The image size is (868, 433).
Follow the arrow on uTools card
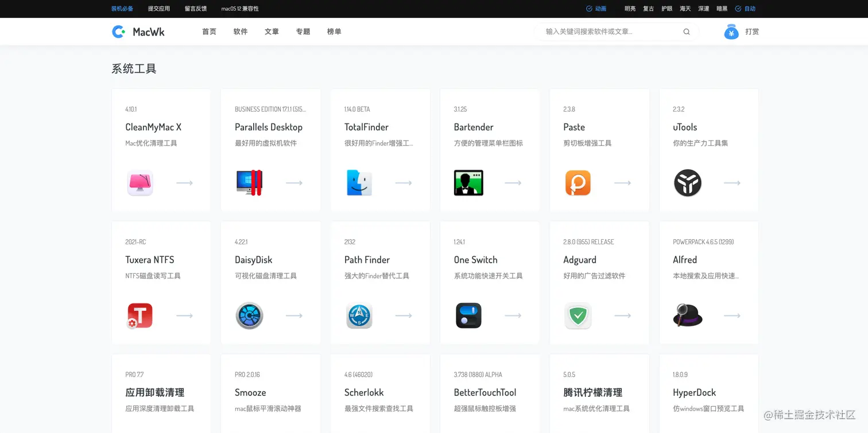732,183
